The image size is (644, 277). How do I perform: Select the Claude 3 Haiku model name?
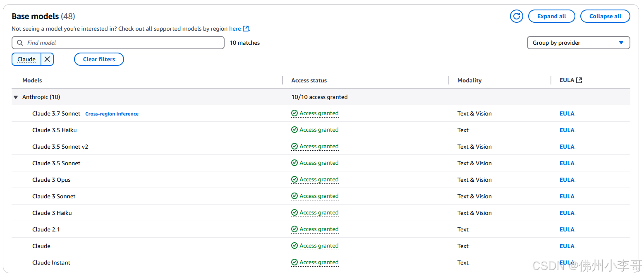[52, 213]
